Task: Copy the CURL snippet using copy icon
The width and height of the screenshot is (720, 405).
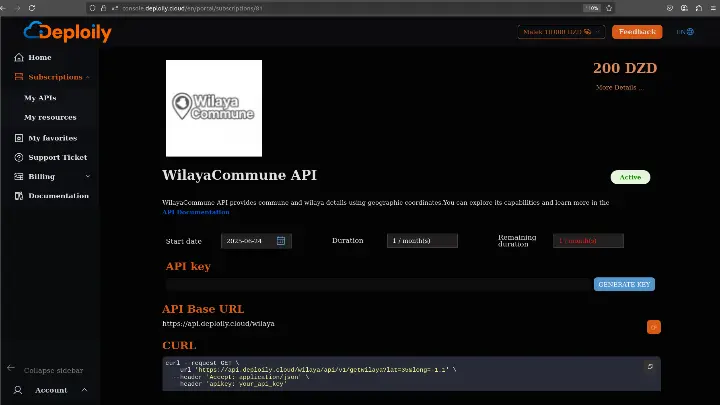Action: click(x=650, y=367)
